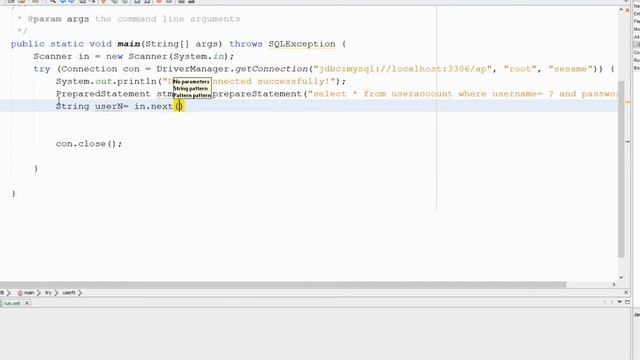640x360 pixels.
Task: Click the horizontal scrollbar right arrow
Action: point(613,284)
